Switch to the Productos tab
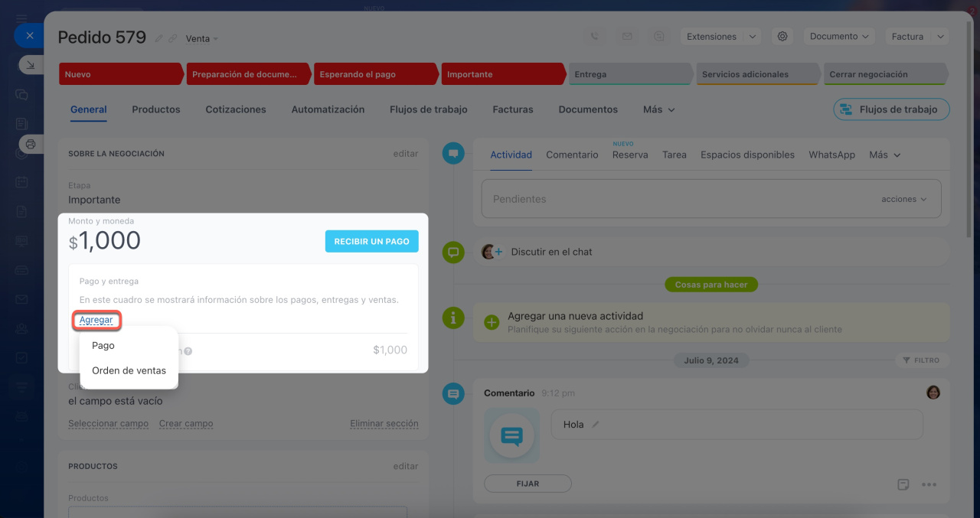 [x=156, y=109]
